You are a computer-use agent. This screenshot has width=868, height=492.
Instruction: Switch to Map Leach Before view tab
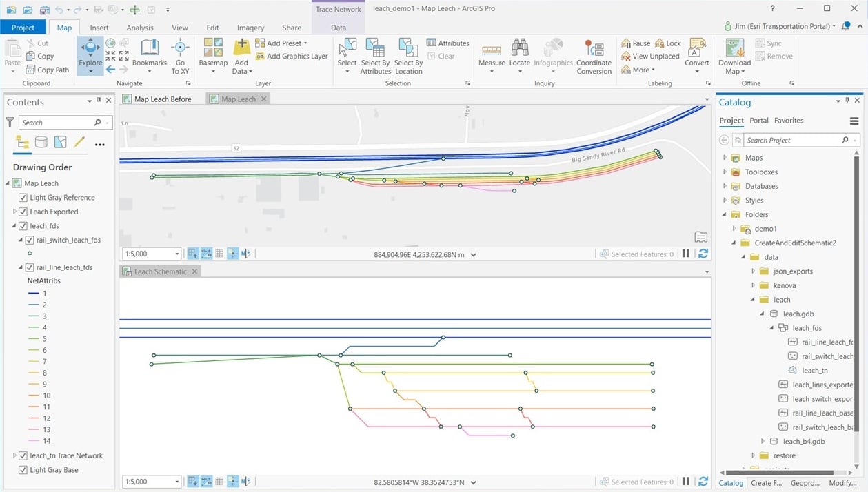[x=157, y=99]
